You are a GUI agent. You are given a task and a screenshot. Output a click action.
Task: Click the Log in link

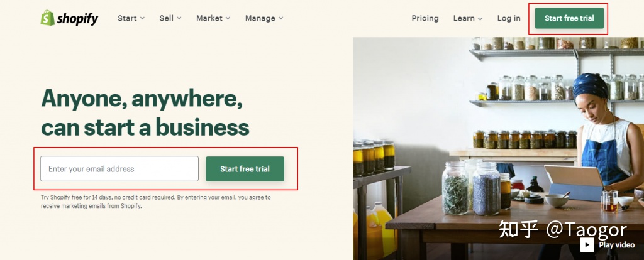pos(509,18)
